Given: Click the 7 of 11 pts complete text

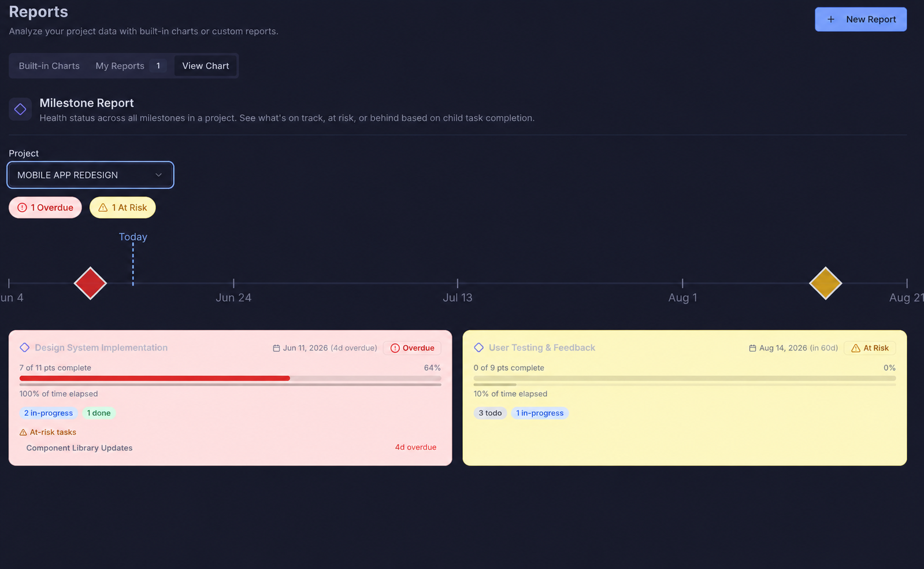Looking at the screenshot, I should tap(55, 368).
